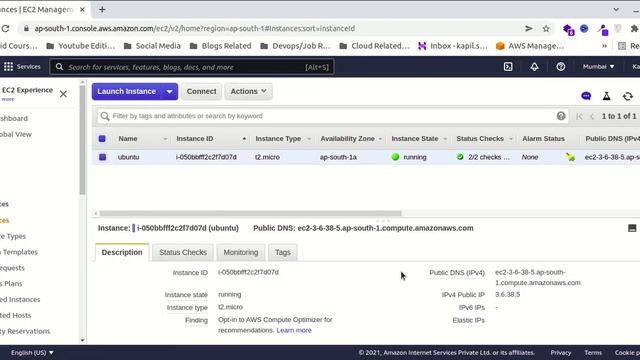Image resolution: width=640 pixels, height=360 pixels.
Task: Open the Cloud Related bookmarks folder
Action: 374,46
